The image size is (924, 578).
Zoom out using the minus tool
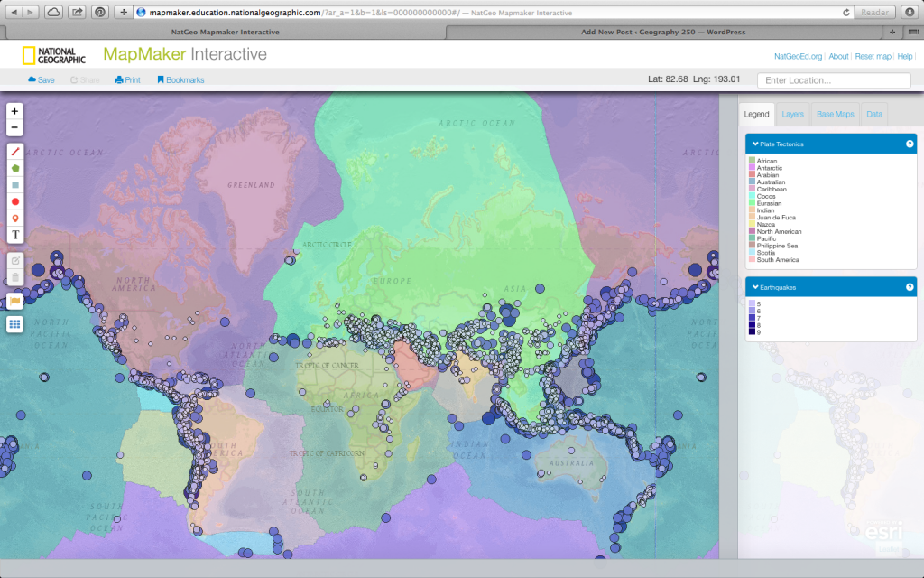pyautogui.click(x=14, y=127)
